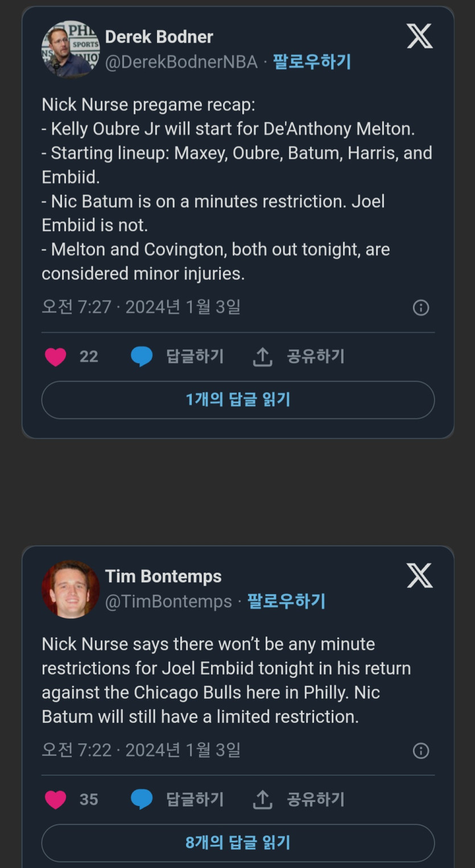Screen dimensions: 475x868
Task: Click the X logo on Tim Bontemps' tweet
Action: [420, 576]
